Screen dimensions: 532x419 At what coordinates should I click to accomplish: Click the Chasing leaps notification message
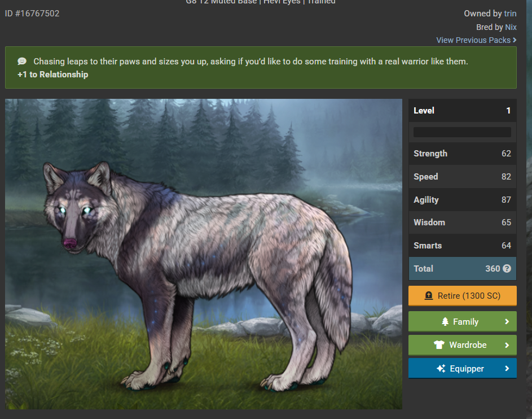coord(250,62)
